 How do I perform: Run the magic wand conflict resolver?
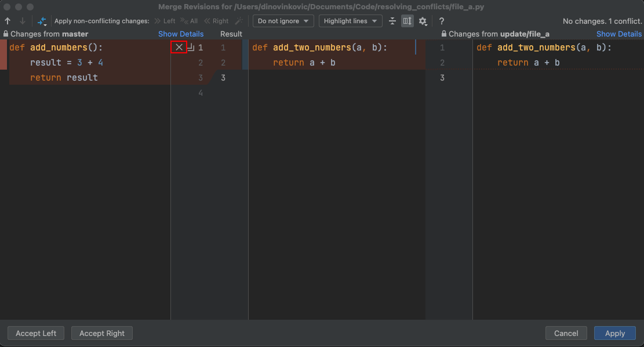click(238, 21)
